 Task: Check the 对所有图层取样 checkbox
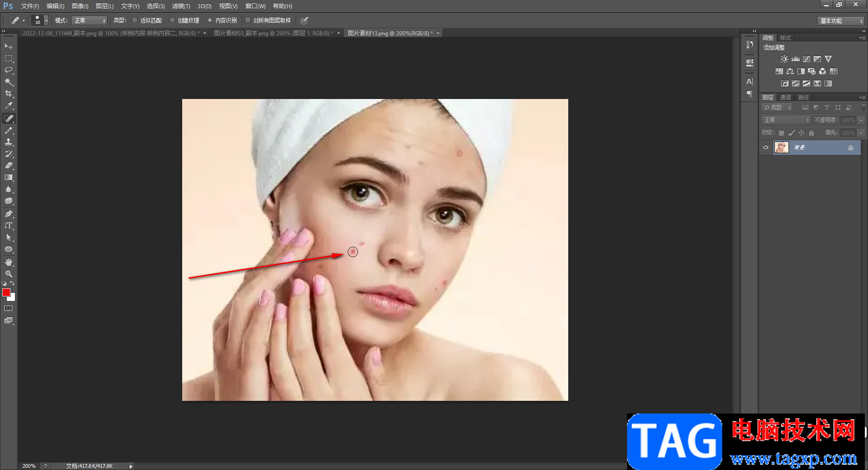248,20
